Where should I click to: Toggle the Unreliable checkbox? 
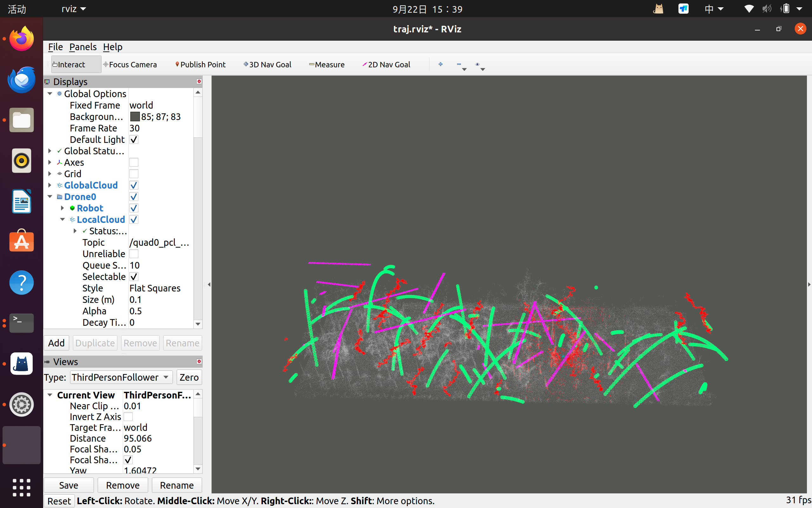(134, 254)
